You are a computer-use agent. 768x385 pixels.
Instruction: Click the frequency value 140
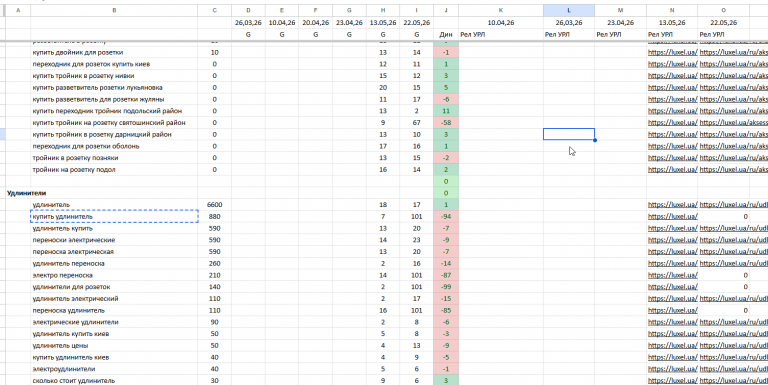click(215, 287)
